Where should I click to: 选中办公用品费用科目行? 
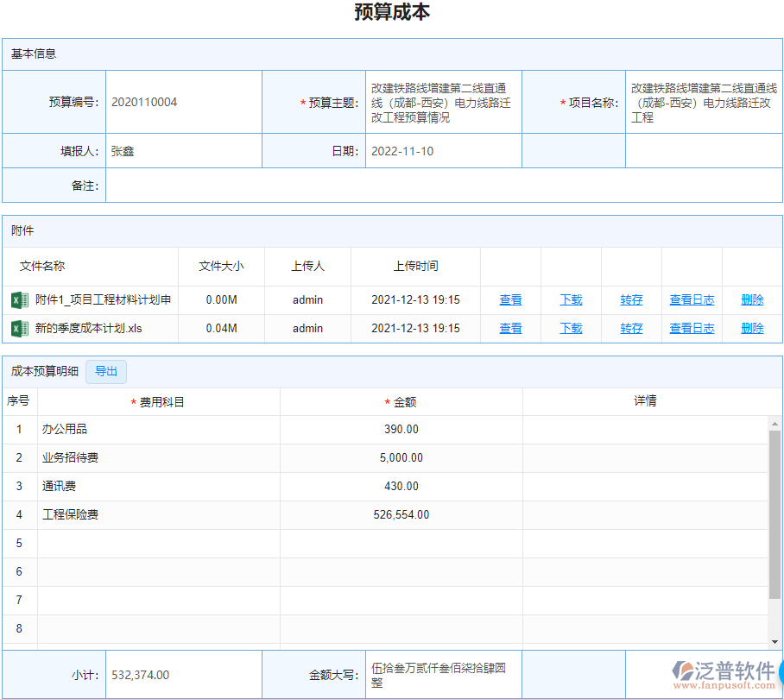pos(155,429)
